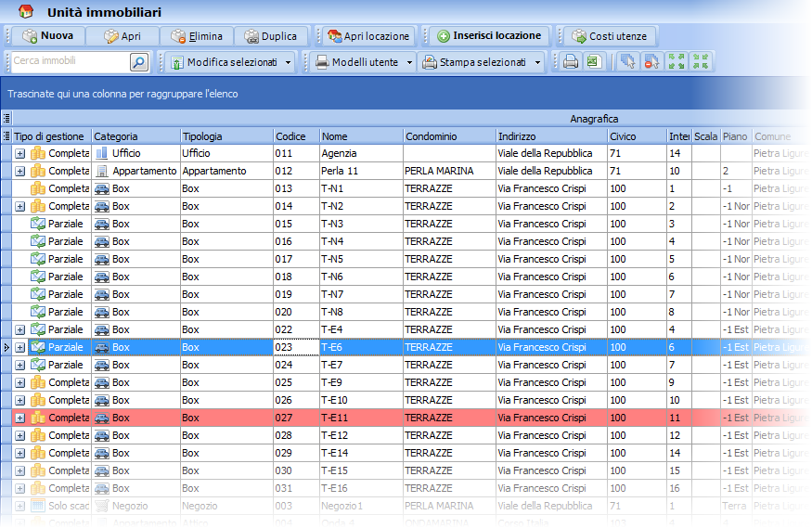
Task: Click into the Cerca immobili search field
Action: pos(71,61)
